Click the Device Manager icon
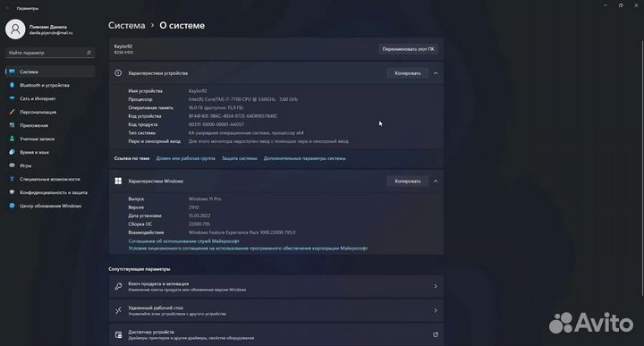 point(118,335)
